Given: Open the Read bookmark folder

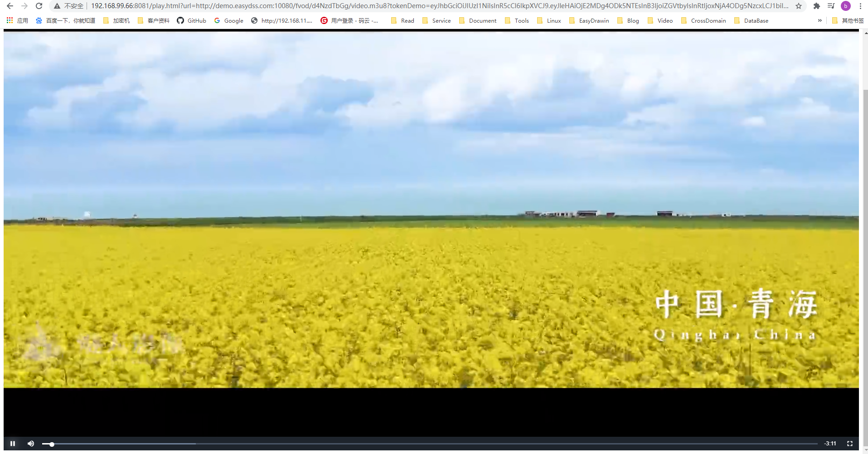Looking at the screenshot, I should pyautogui.click(x=402, y=20).
